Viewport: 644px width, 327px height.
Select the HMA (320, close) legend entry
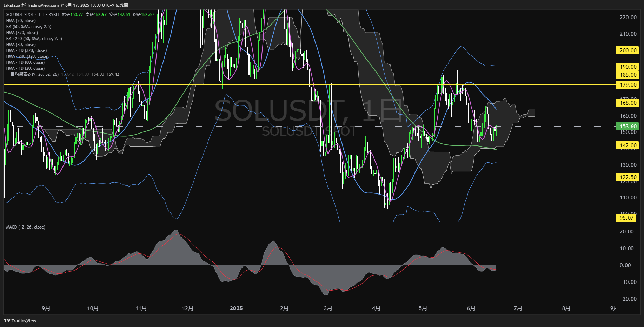click(22, 33)
